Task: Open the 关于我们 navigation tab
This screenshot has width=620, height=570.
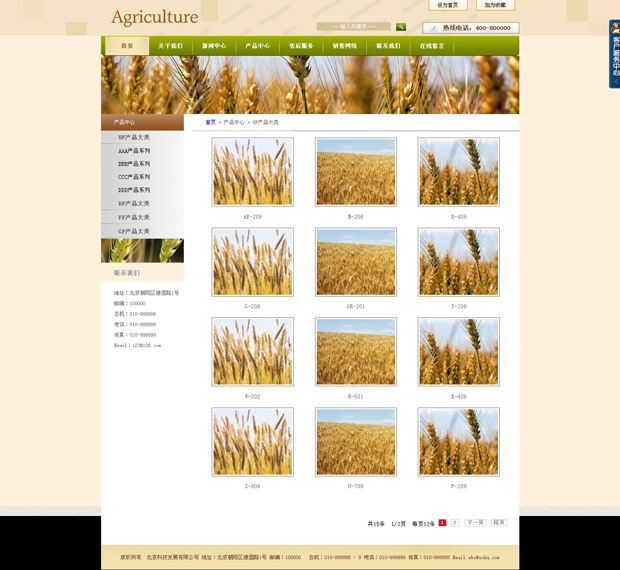Action: coord(170,46)
